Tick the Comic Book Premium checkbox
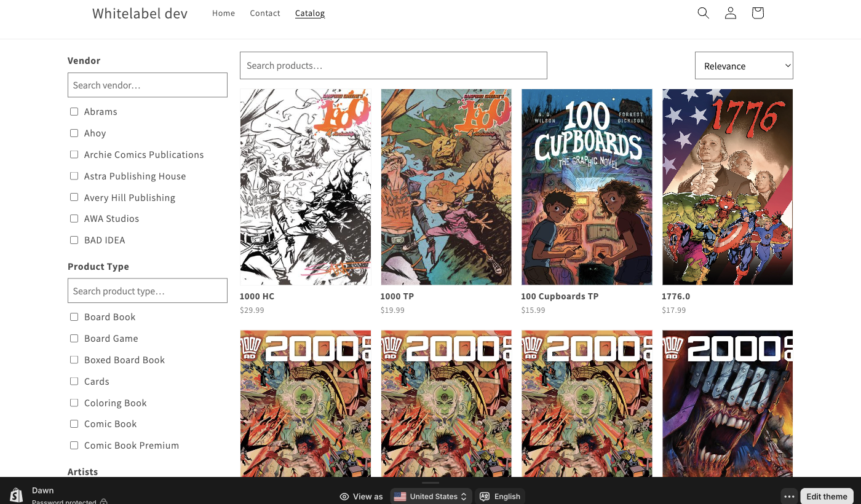This screenshot has width=861, height=504. pos(74,446)
